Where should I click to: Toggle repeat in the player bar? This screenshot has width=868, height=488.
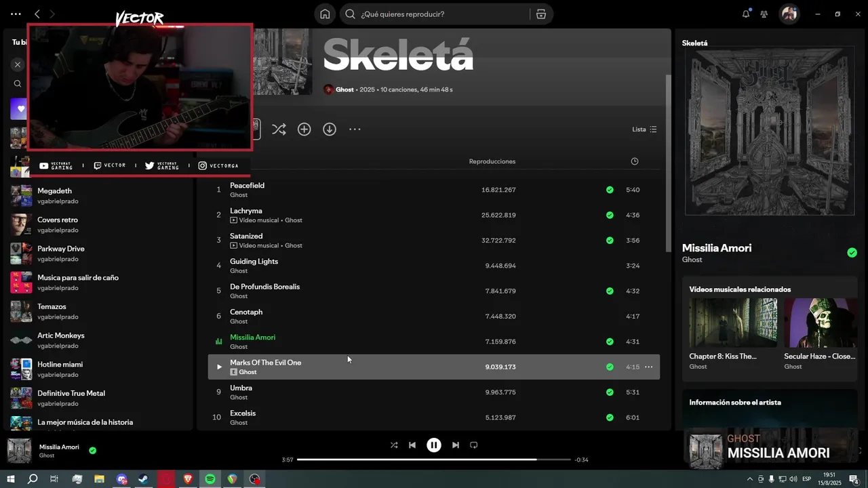tap(474, 445)
